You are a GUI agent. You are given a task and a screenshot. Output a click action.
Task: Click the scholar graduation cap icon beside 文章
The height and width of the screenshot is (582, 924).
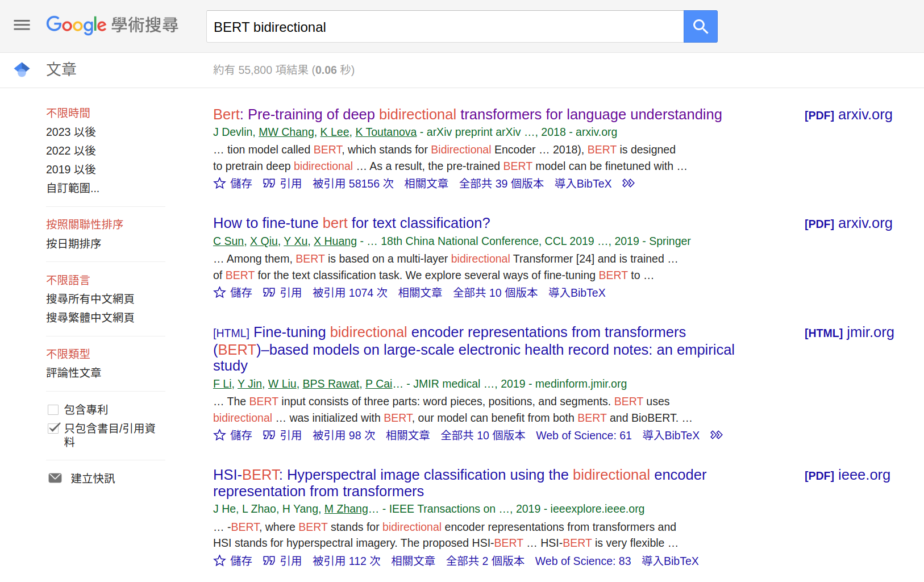(x=22, y=69)
